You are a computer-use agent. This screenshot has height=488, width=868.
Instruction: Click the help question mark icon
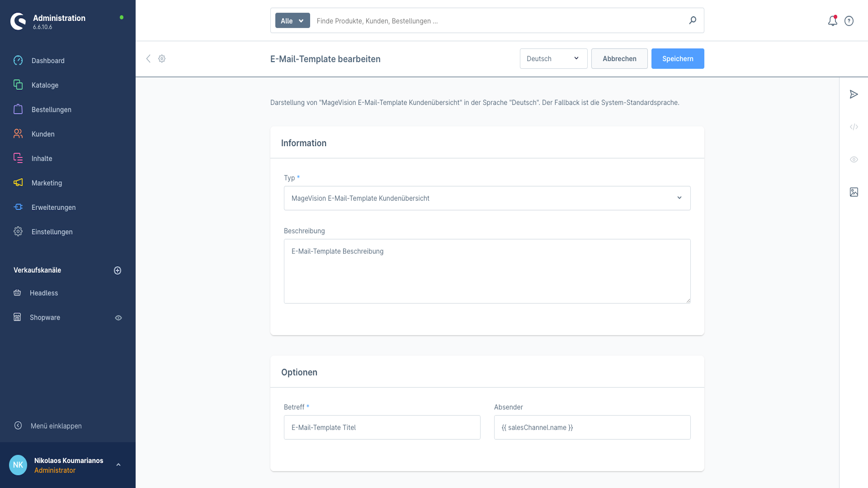click(849, 21)
